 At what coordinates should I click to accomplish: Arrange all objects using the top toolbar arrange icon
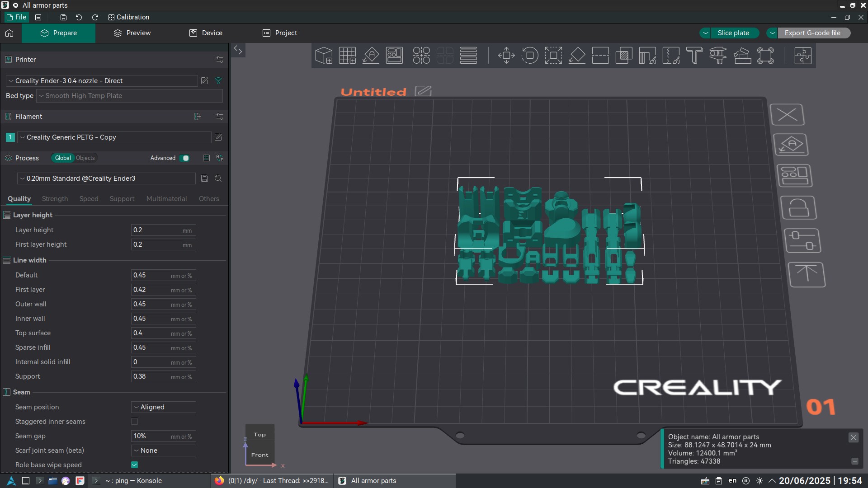tap(394, 56)
